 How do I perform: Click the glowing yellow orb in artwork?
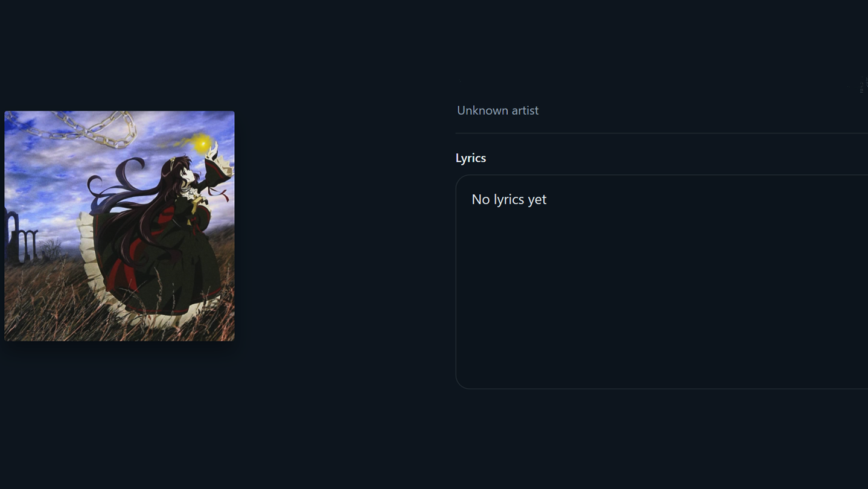tap(202, 143)
